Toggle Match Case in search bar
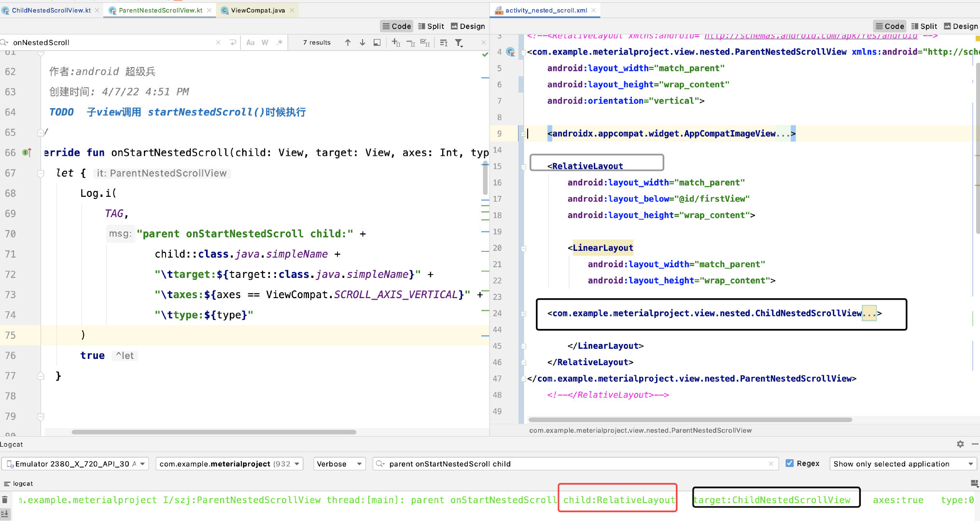980x521 pixels. (x=250, y=42)
